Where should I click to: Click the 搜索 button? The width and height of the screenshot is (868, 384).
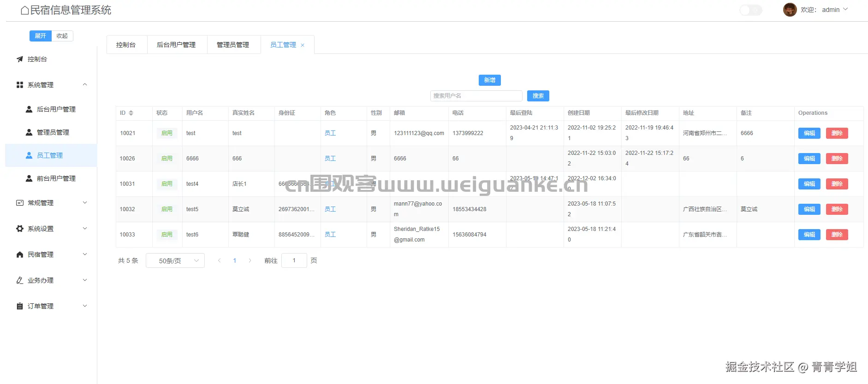pos(538,96)
